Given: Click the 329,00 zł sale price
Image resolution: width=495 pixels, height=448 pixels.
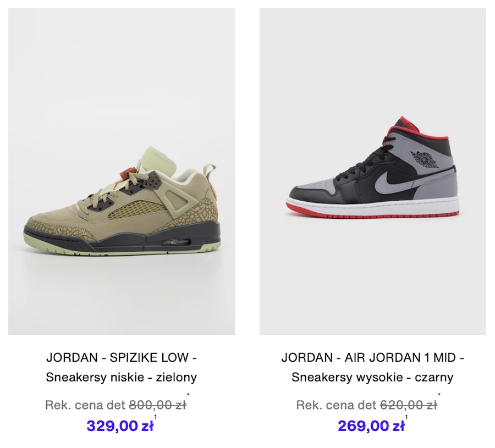Looking at the screenshot, I should [120, 426].
